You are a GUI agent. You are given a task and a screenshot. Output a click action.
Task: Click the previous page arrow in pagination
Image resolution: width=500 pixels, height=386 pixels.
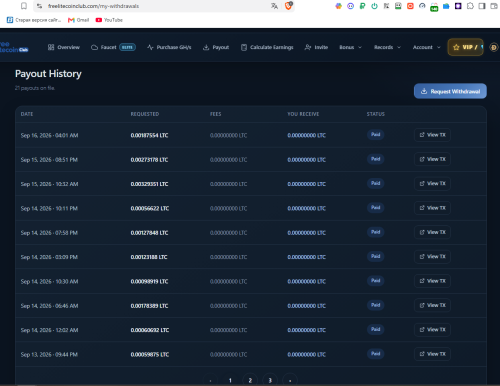click(x=210, y=380)
